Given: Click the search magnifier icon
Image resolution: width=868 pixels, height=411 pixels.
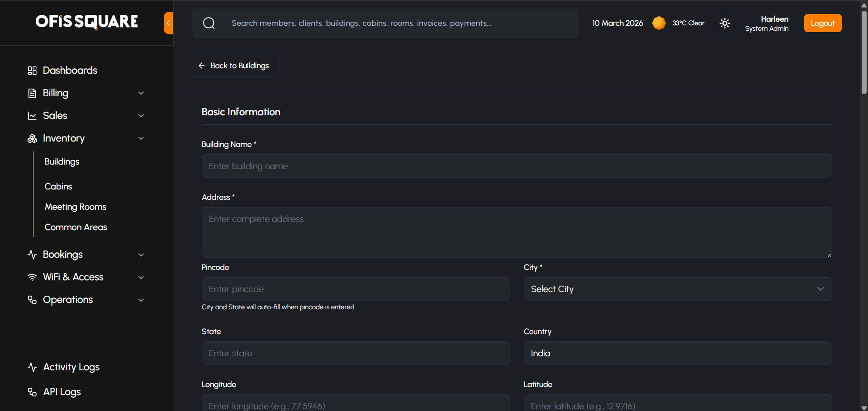Looking at the screenshot, I should coord(209,23).
